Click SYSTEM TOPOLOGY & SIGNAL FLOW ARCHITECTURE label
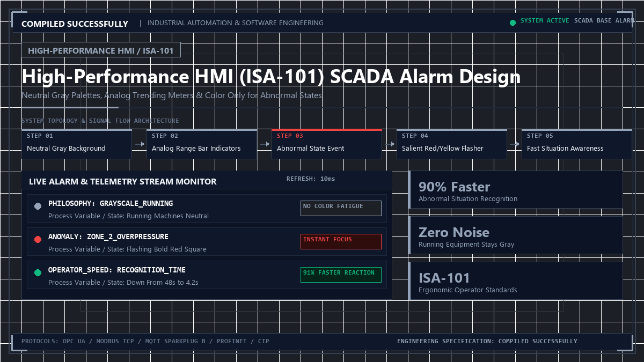The image size is (644, 362). click(100, 121)
